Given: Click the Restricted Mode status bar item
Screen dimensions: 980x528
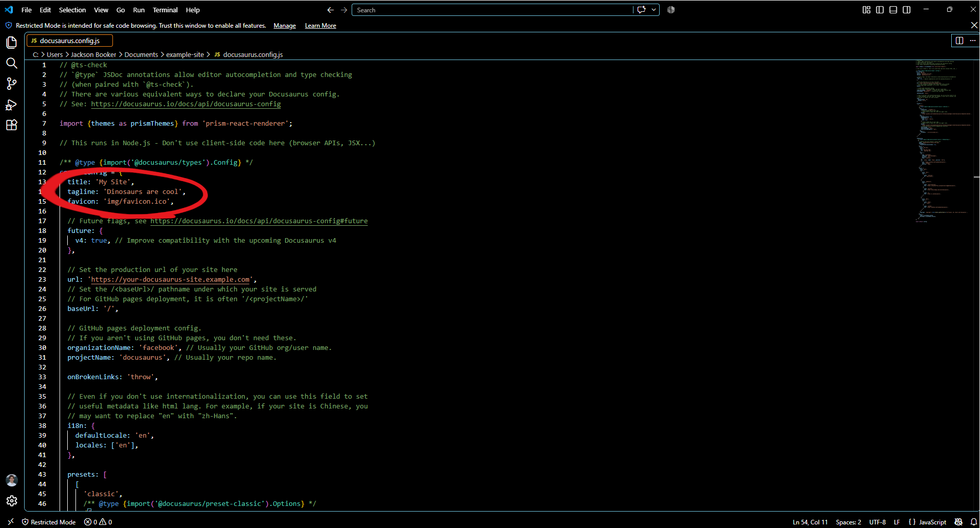Looking at the screenshot, I should point(49,522).
